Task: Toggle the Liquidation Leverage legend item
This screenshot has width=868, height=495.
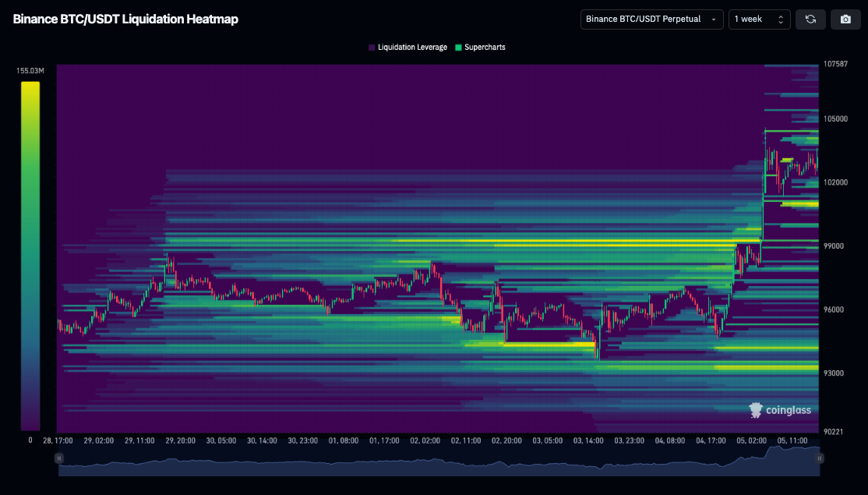Action: [x=408, y=48]
